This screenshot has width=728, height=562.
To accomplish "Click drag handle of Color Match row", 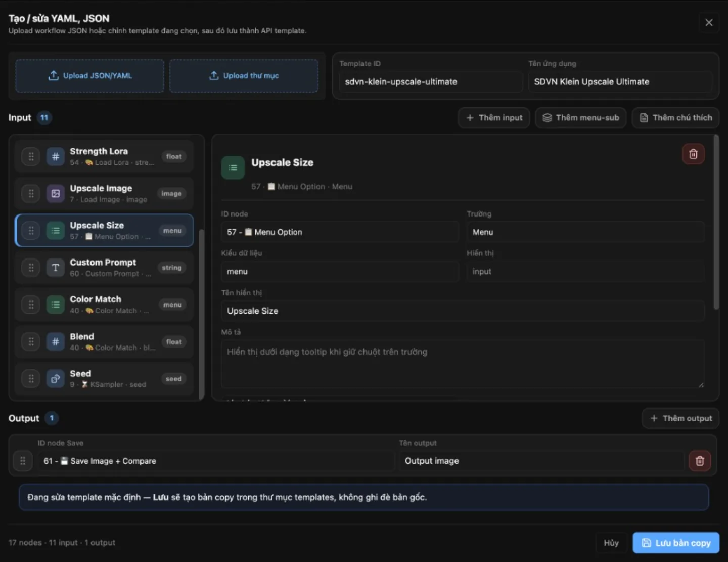I will coord(31,305).
